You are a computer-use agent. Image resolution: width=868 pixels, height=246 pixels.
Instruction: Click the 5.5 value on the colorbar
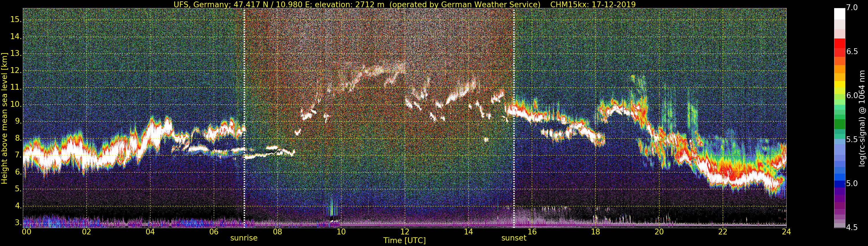pyautogui.click(x=852, y=139)
